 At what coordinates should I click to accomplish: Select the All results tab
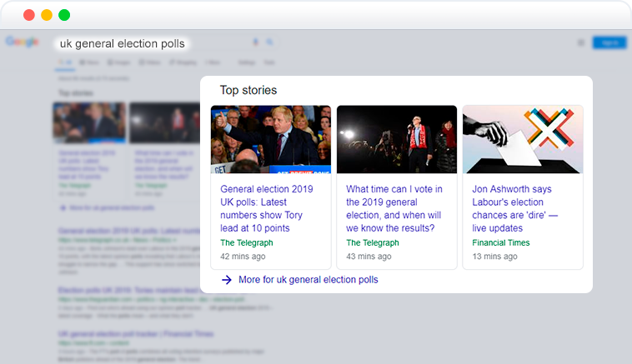coord(65,62)
